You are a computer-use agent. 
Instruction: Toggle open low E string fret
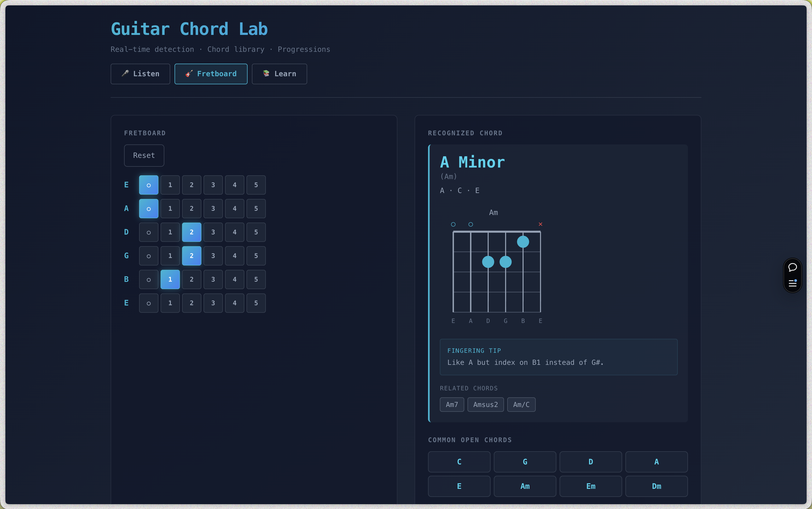click(149, 185)
